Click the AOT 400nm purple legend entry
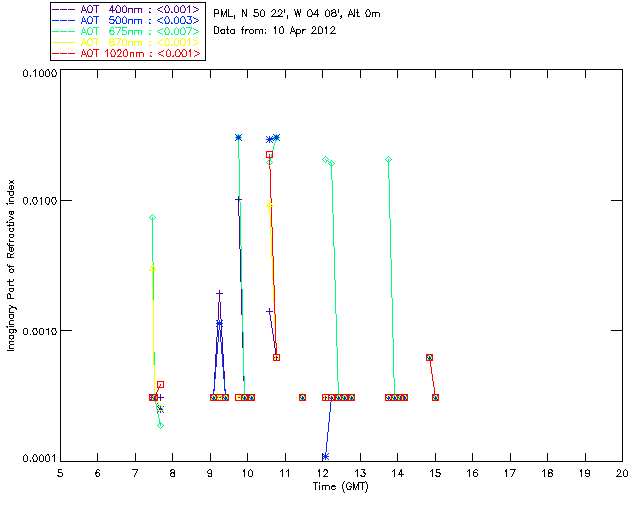This screenshot has height=512, width=640. pos(127,9)
